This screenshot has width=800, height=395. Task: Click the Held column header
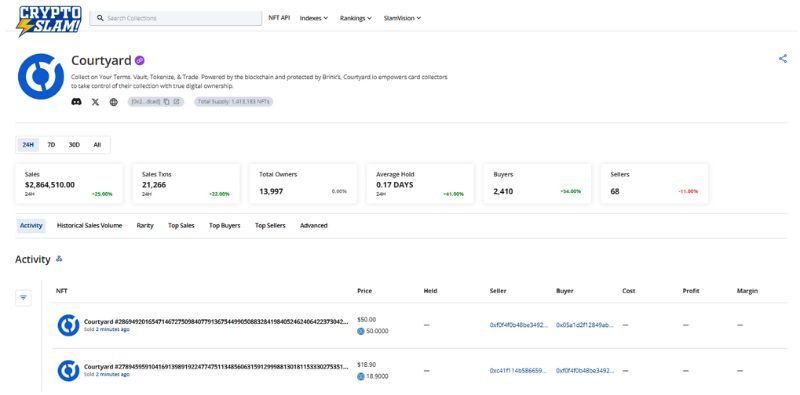[x=430, y=291]
